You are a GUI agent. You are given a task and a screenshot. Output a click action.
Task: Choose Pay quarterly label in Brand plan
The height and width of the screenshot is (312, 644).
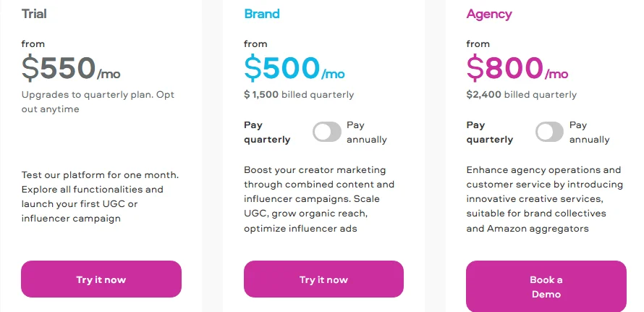[267, 132]
